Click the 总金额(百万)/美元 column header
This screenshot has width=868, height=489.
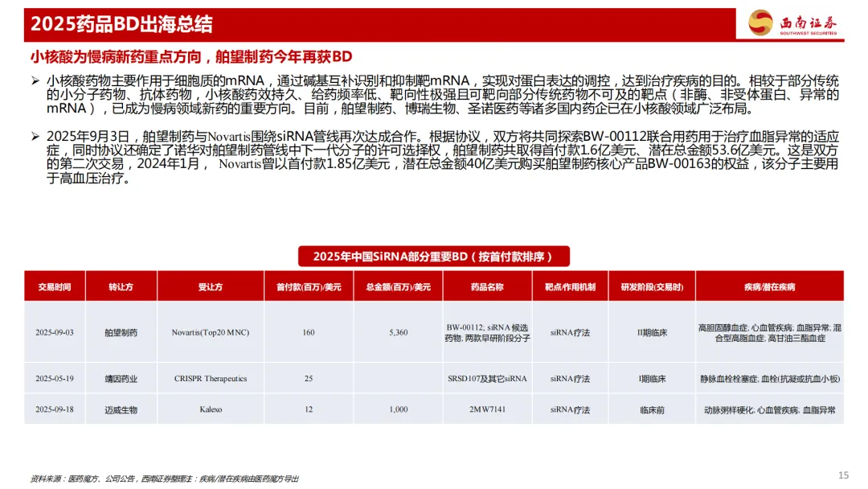[398, 286]
